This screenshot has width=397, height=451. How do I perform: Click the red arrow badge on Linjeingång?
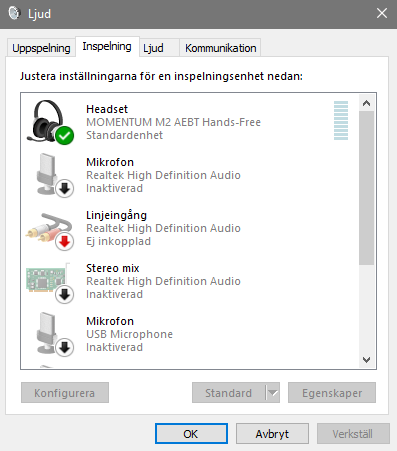(x=65, y=241)
